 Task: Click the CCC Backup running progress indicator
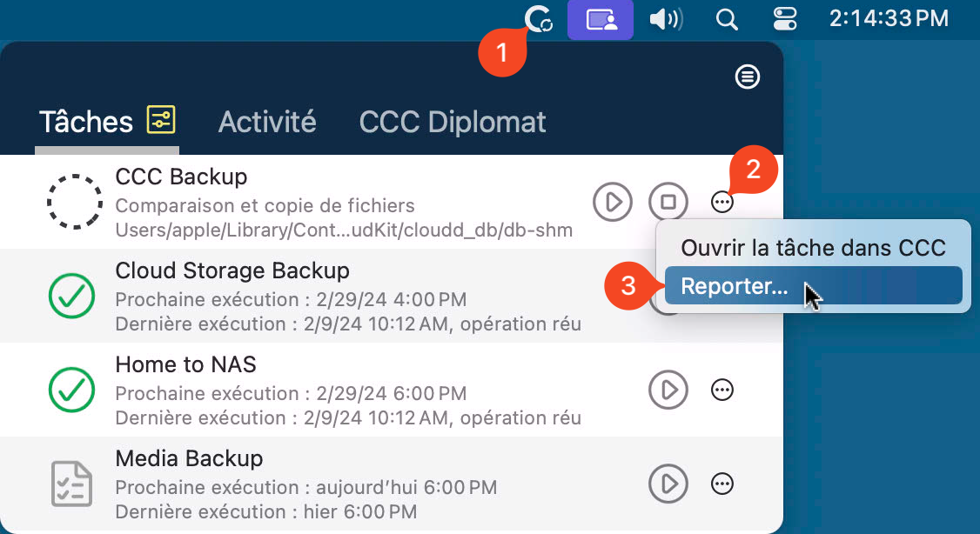tap(74, 202)
